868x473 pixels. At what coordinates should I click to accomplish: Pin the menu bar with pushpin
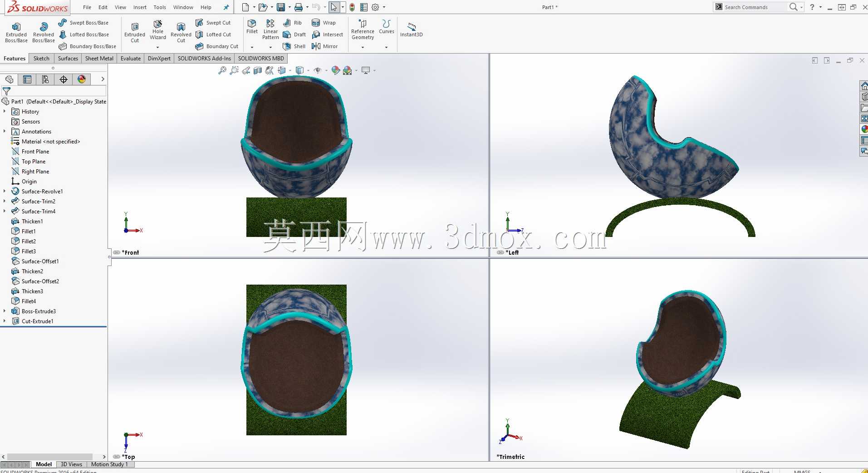[x=226, y=7]
